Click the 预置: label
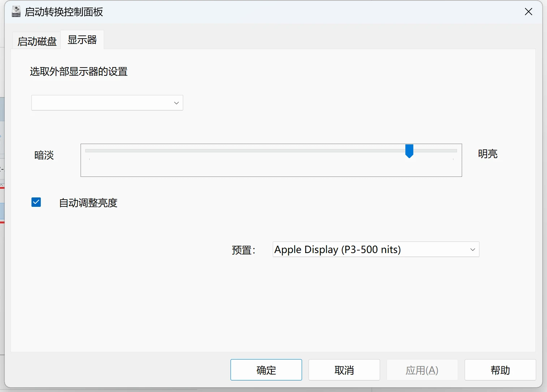This screenshot has height=392, width=547. pos(244,250)
